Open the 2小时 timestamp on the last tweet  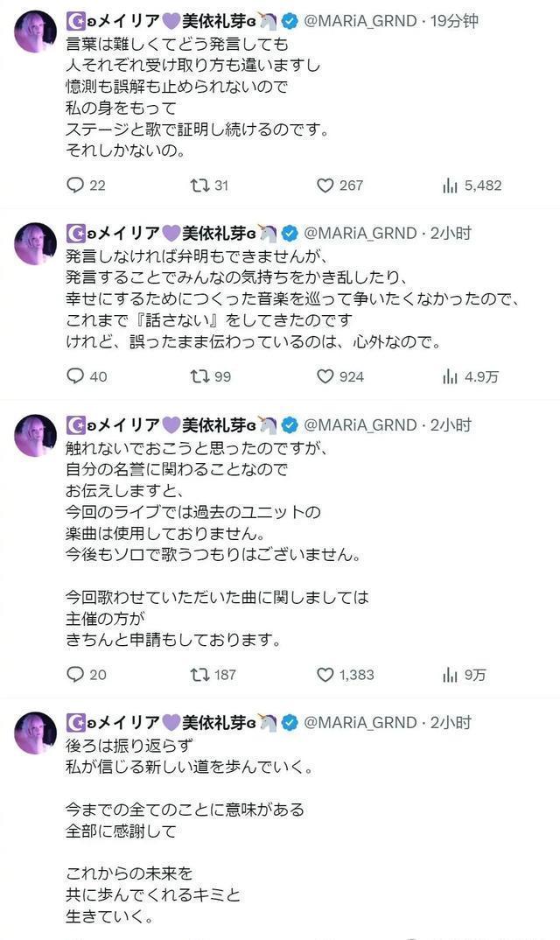click(451, 722)
